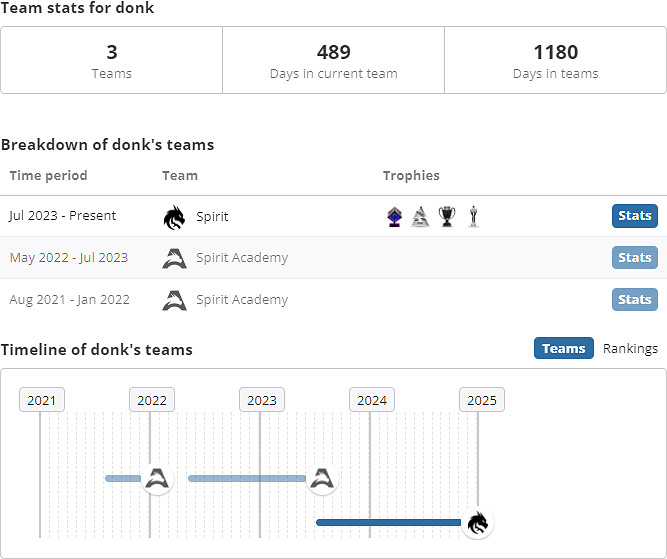The image size is (667, 559).
Task: Open the Spirit team name link
Action: pyautogui.click(x=212, y=216)
